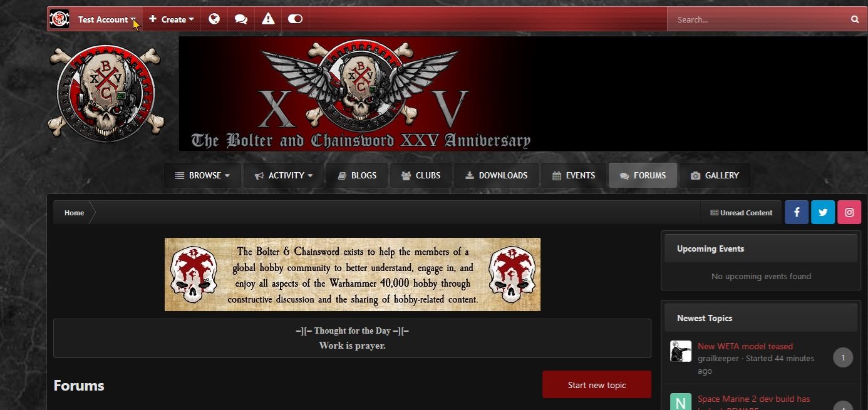Click the warning triangle reports icon
Image resolution: width=868 pixels, height=410 pixels.
268,19
